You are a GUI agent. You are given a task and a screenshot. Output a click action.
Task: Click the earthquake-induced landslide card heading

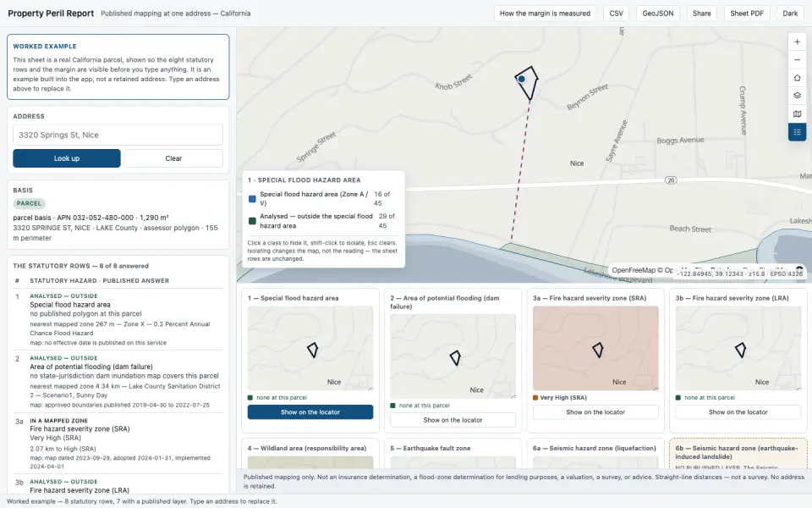click(737, 452)
